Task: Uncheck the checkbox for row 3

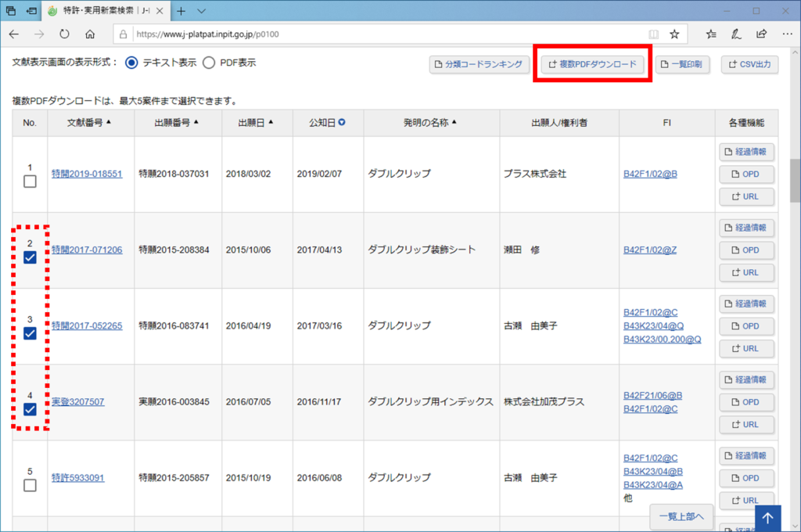Action: [30, 333]
